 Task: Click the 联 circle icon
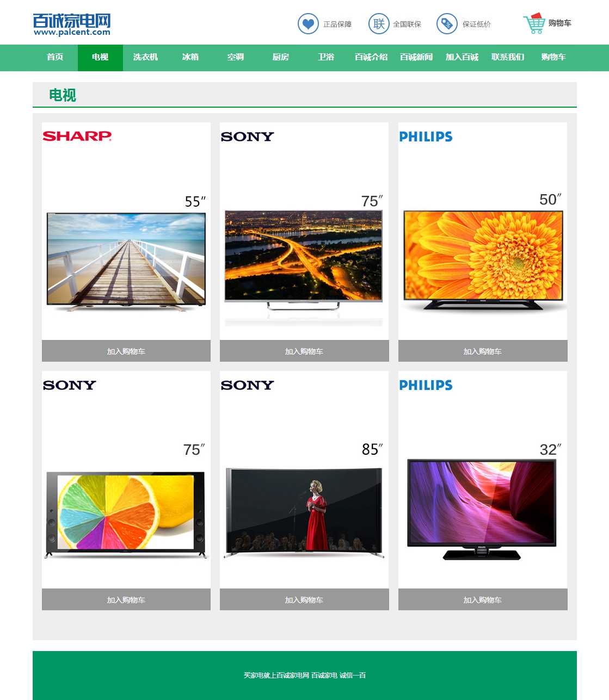click(x=379, y=24)
